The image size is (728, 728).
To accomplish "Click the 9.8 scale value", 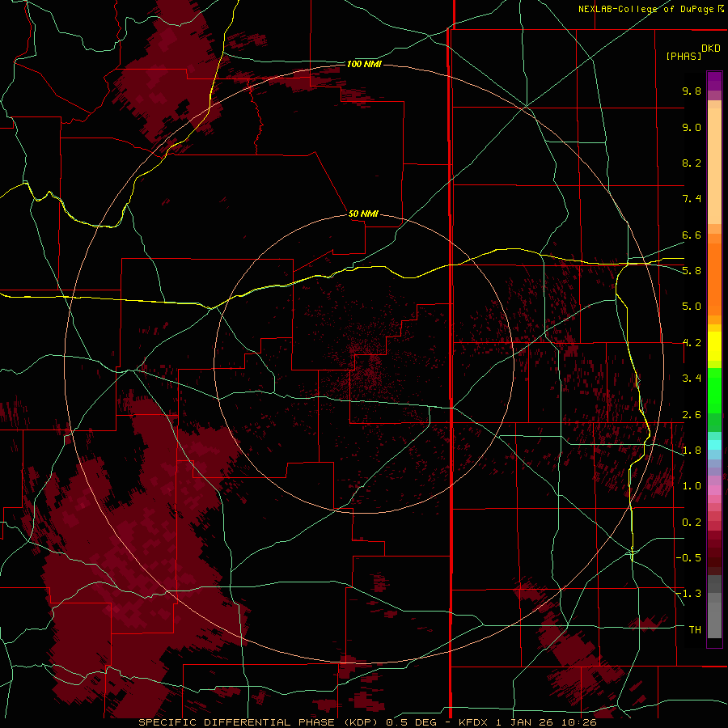I will click(x=692, y=91).
